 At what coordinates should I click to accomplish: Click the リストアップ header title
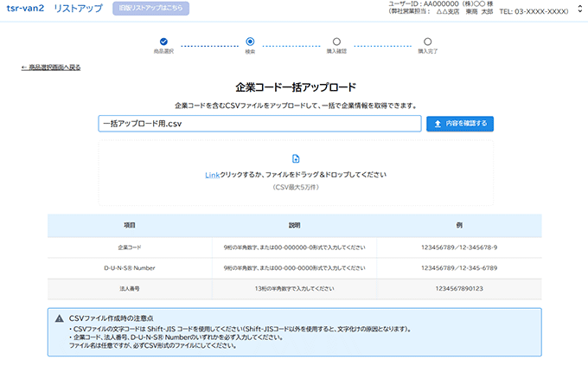[x=77, y=8]
